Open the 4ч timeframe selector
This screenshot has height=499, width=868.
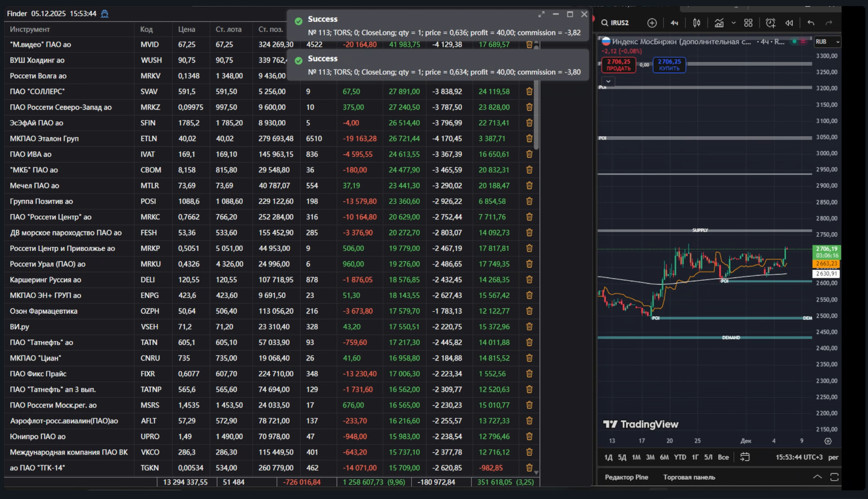point(674,23)
